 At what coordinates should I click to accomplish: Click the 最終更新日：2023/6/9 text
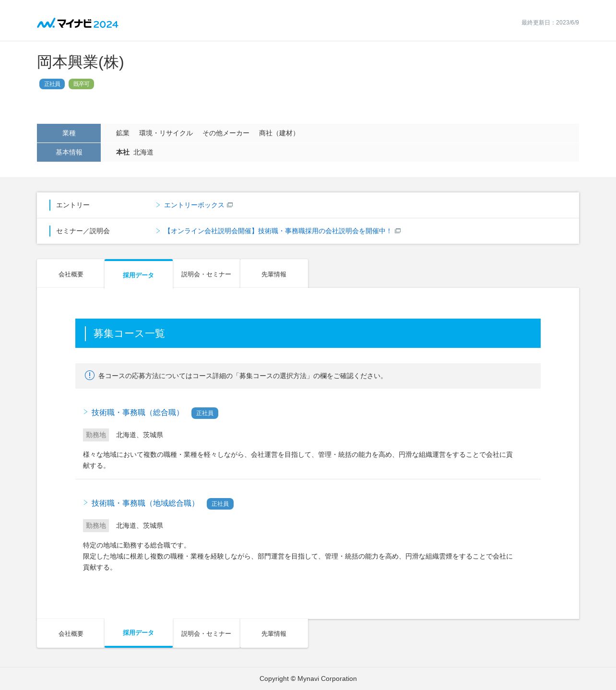point(550,23)
